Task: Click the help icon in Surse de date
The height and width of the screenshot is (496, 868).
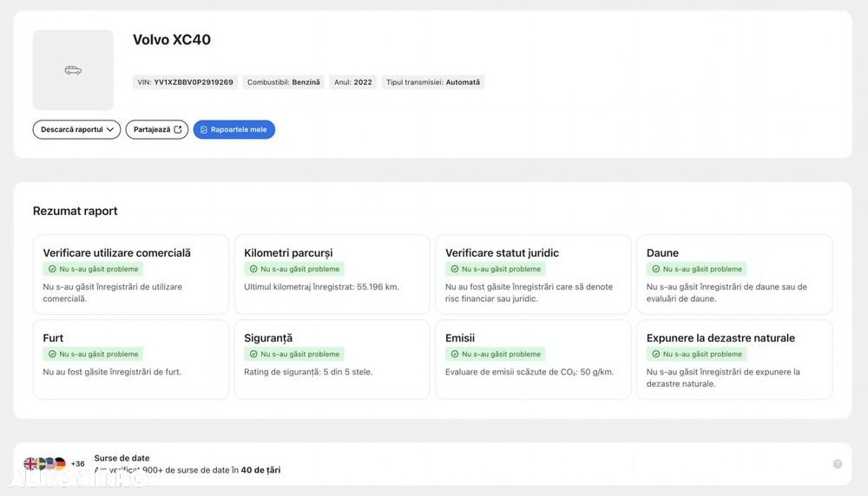Action: pos(838,464)
